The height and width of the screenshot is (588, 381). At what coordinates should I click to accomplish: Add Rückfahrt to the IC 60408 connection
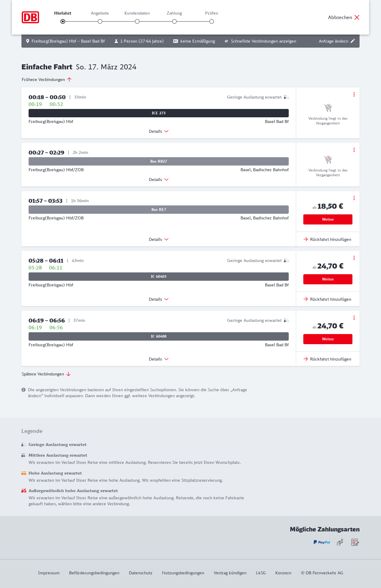point(327,359)
